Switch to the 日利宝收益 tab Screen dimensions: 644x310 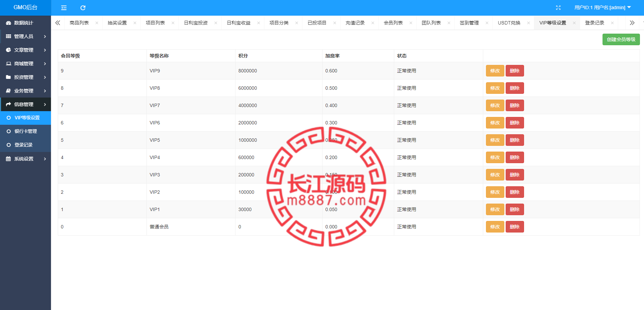[x=239, y=23]
